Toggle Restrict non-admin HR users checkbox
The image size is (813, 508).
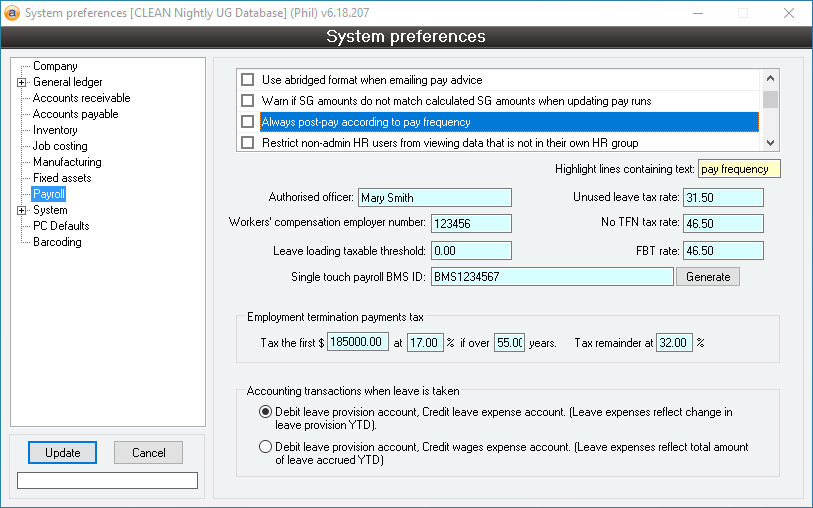point(248,143)
